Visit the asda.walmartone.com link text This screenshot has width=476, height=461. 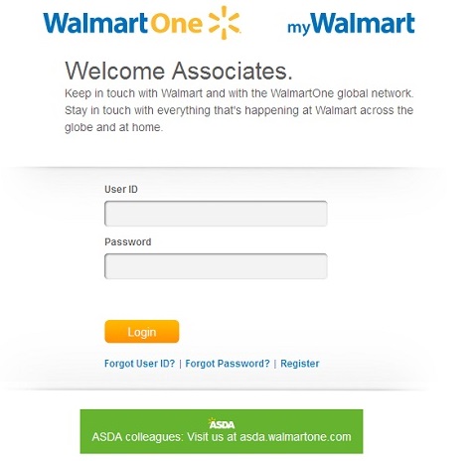pyautogui.click(x=295, y=437)
